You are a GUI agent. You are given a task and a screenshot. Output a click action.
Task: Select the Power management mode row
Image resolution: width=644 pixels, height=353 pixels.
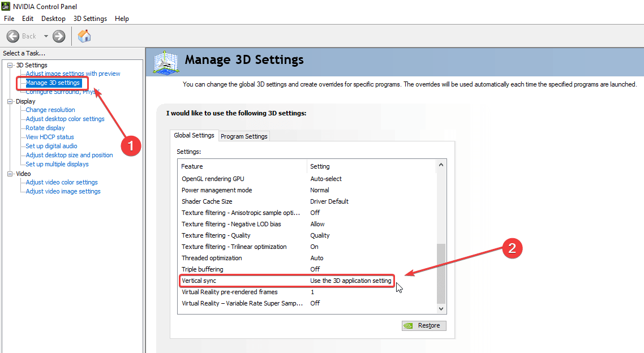[x=307, y=190]
